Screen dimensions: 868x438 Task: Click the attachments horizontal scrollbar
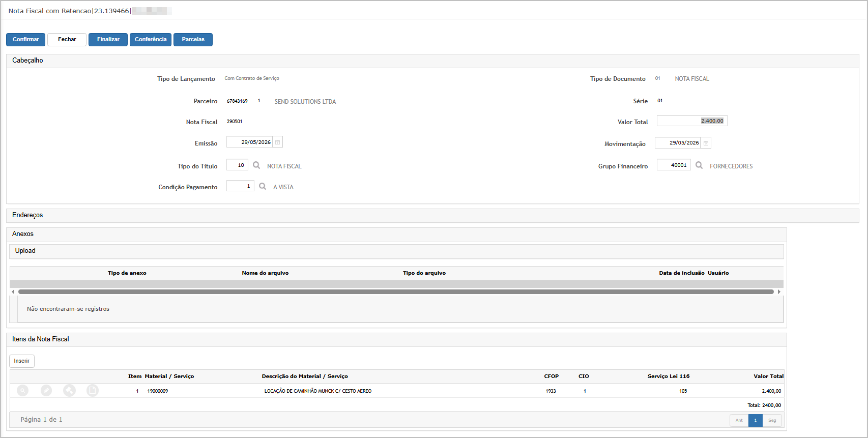396,292
